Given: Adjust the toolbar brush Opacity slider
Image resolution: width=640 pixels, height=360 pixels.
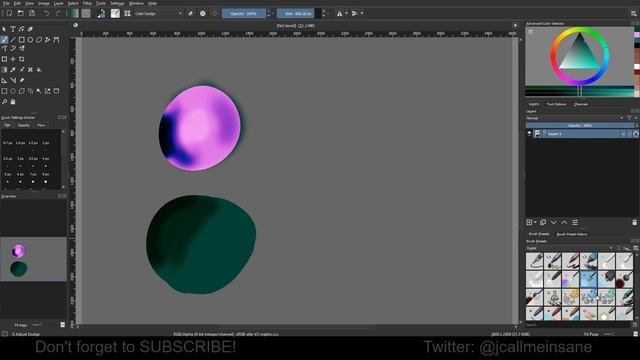Looking at the screenshot, I should point(244,13).
